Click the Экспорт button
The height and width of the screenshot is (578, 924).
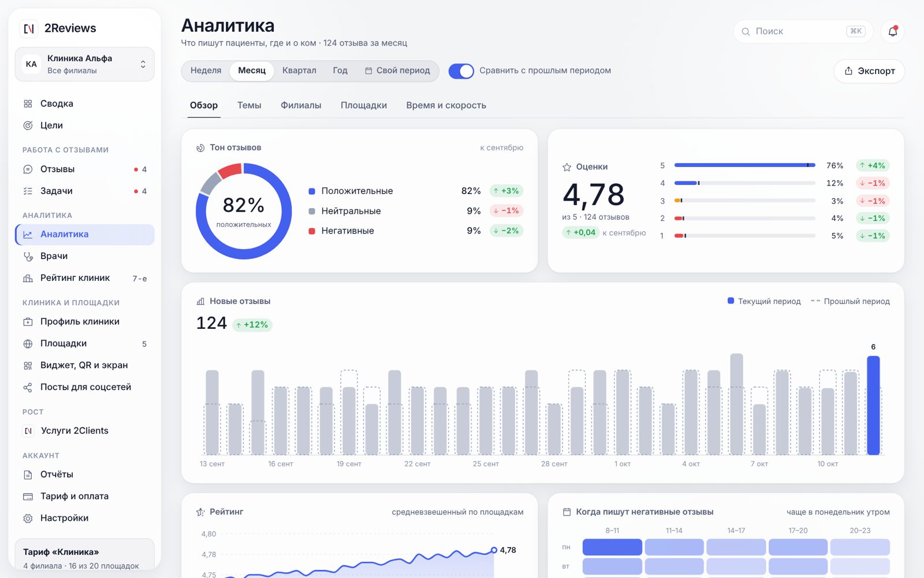click(x=869, y=71)
